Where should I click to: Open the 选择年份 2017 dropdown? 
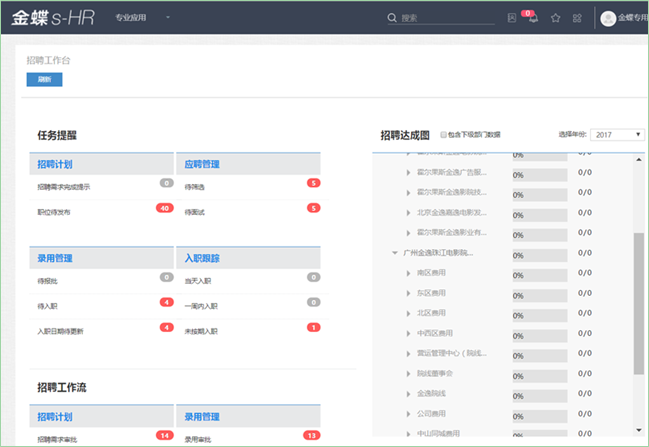point(617,134)
